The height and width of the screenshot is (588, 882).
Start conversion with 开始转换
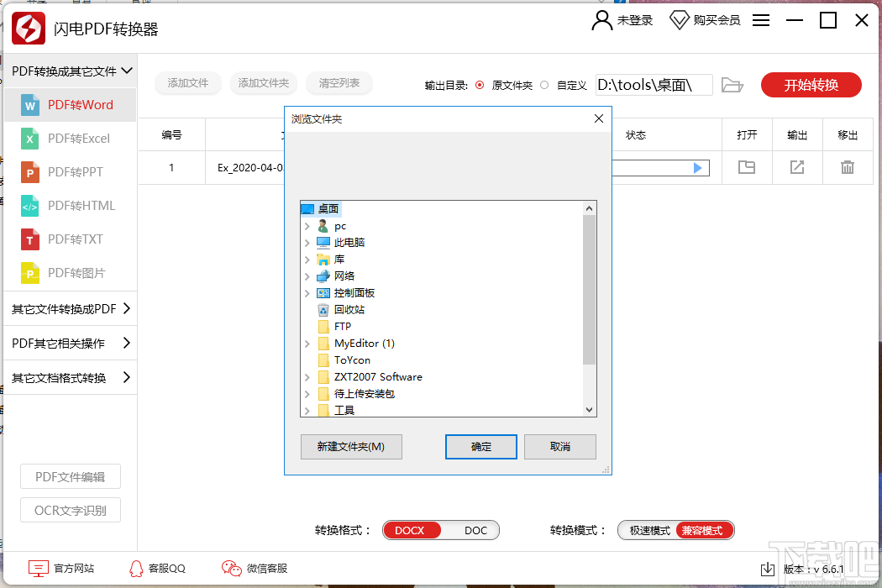point(811,84)
